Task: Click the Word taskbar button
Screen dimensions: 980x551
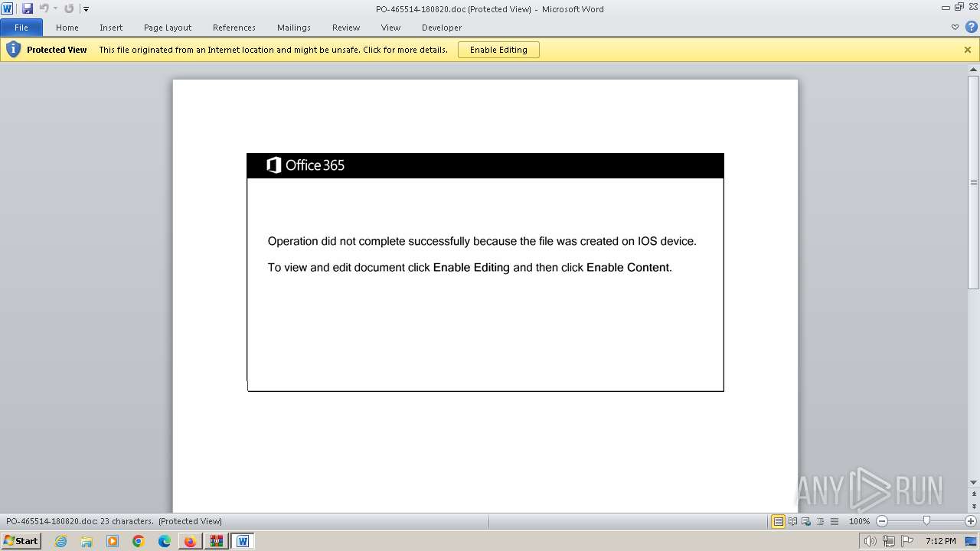Action: pos(243,541)
